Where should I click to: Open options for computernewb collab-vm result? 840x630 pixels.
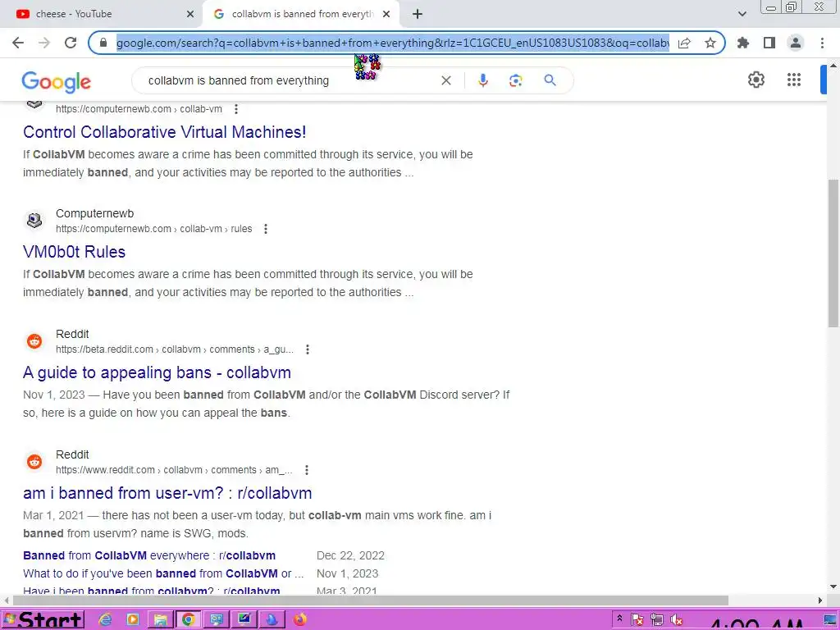[x=235, y=109]
